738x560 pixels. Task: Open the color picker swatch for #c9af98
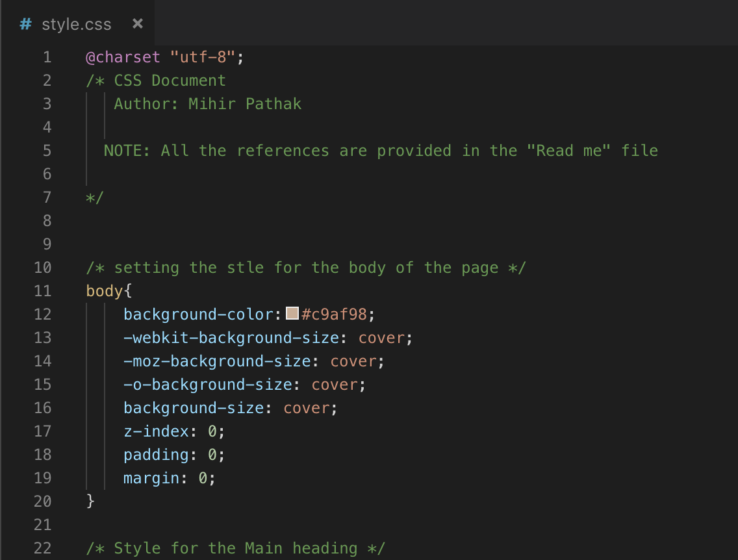click(x=292, y=314)
